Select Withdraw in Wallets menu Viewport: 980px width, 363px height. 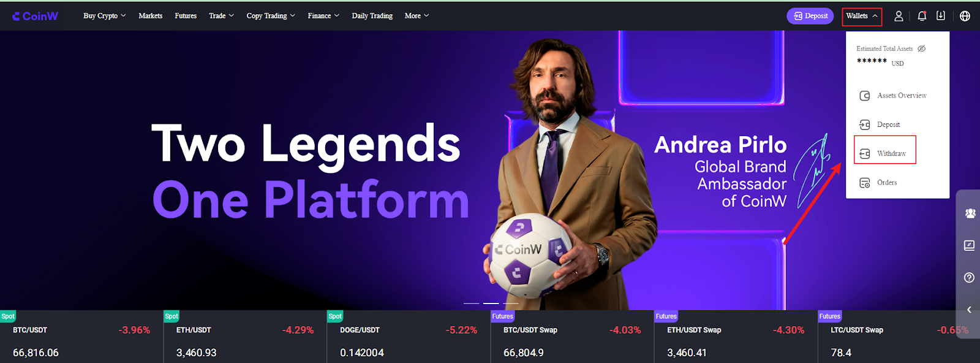tap(884, 153)
